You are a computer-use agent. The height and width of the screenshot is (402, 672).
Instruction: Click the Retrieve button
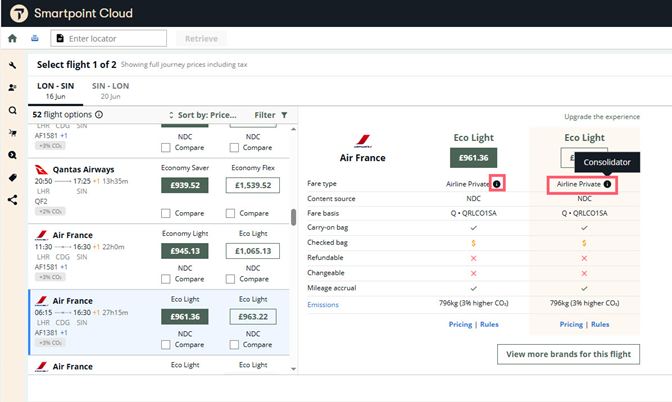[201, 39]
